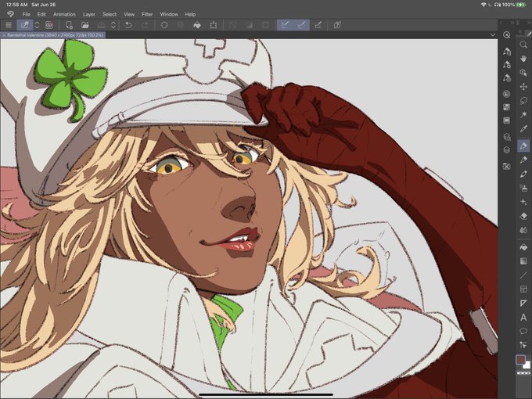Open the Navigator palette icon
The width and height of the screenshot is (532, 399).
506,166
